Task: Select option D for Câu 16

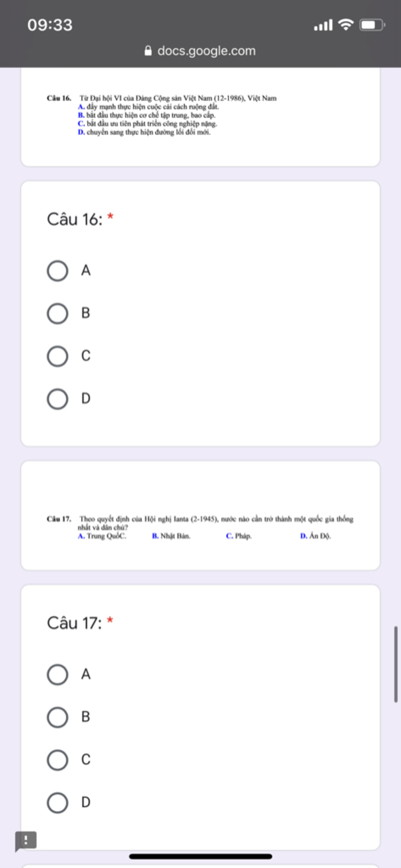Action: point(58,399)
